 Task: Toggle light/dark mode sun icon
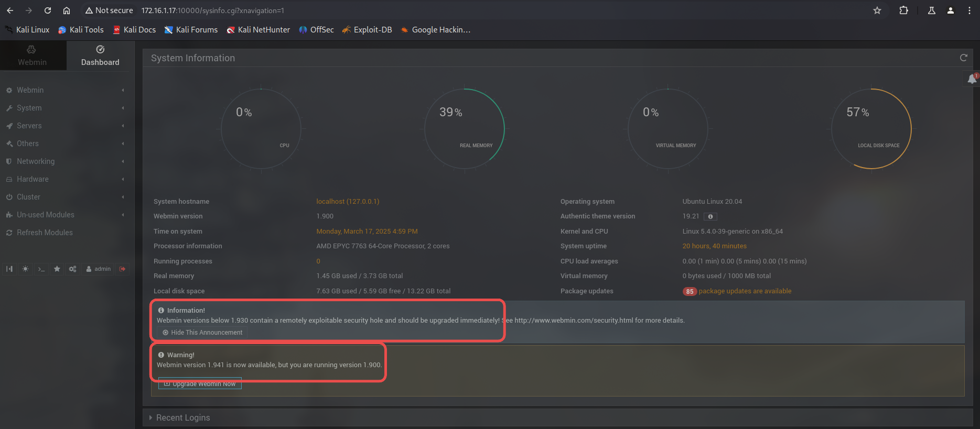pos(25,269)
